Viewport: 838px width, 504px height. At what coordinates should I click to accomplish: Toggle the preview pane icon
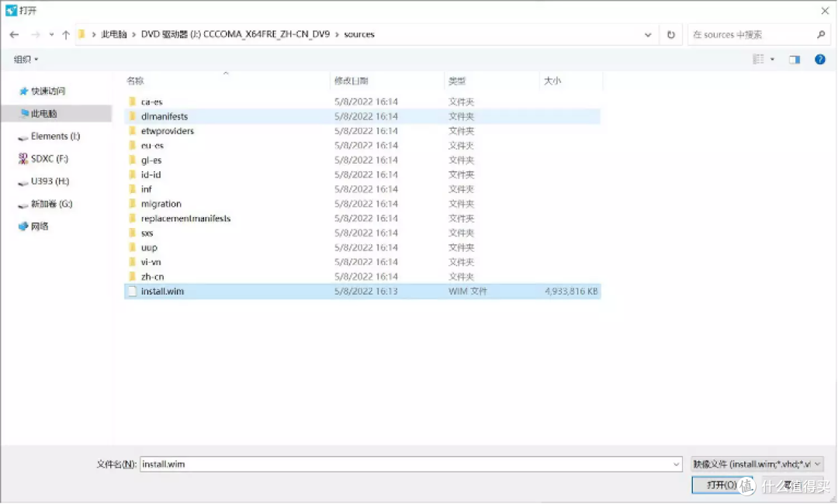click(795, 59)
